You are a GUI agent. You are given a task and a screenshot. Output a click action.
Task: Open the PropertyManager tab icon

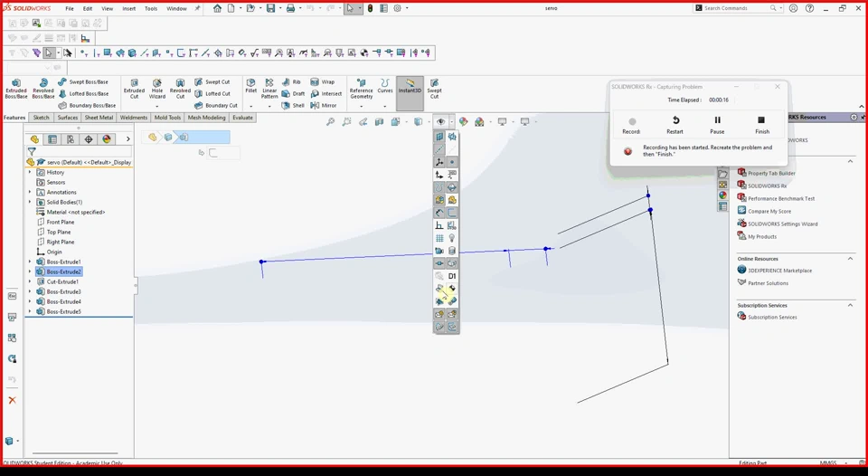point(52,139)
